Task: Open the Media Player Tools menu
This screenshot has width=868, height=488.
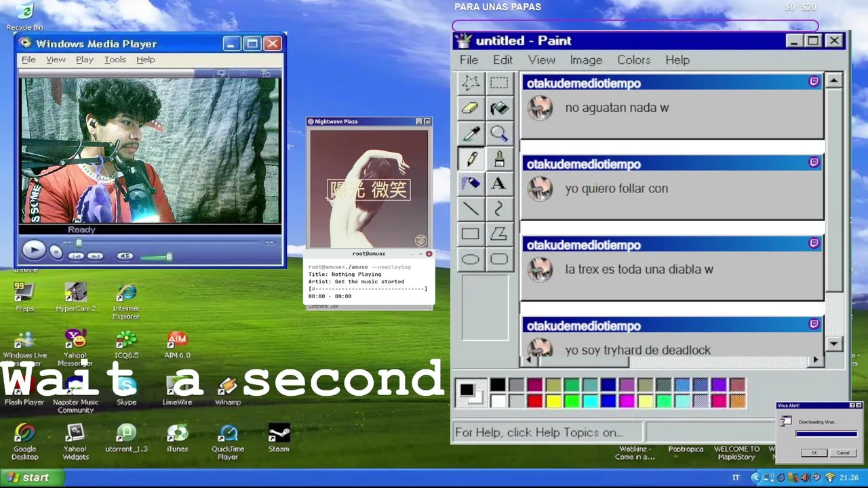Action: click(x=115, y=60)
